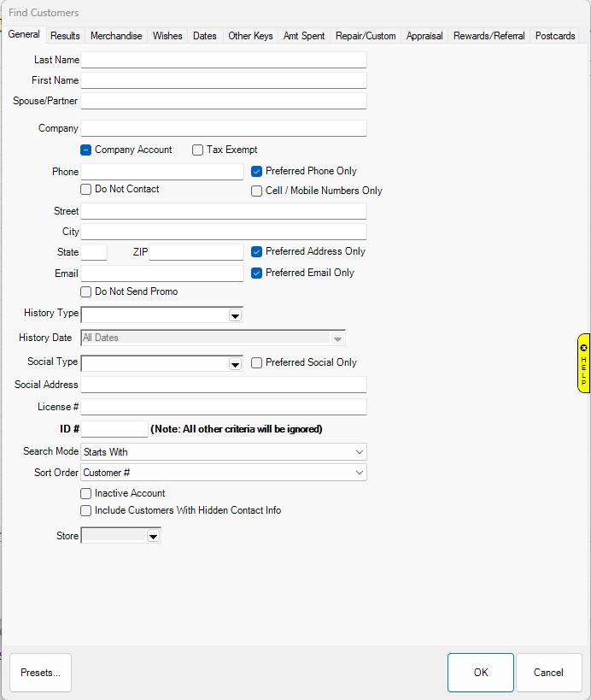Go to the Rewards/Referral tab
The width and height of the screenshot is (591, 700).
(x=489, y=36)
